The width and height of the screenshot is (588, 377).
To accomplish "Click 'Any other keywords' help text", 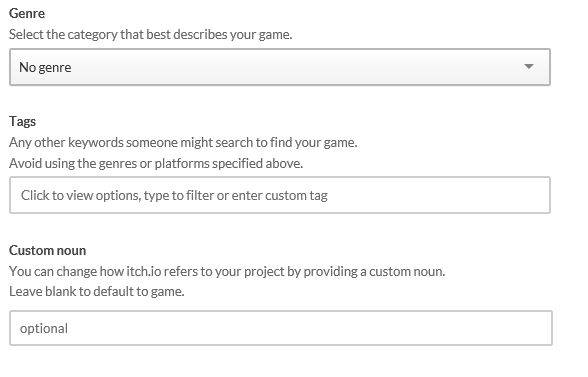I will pyautogui.click(x=183, y=143).
